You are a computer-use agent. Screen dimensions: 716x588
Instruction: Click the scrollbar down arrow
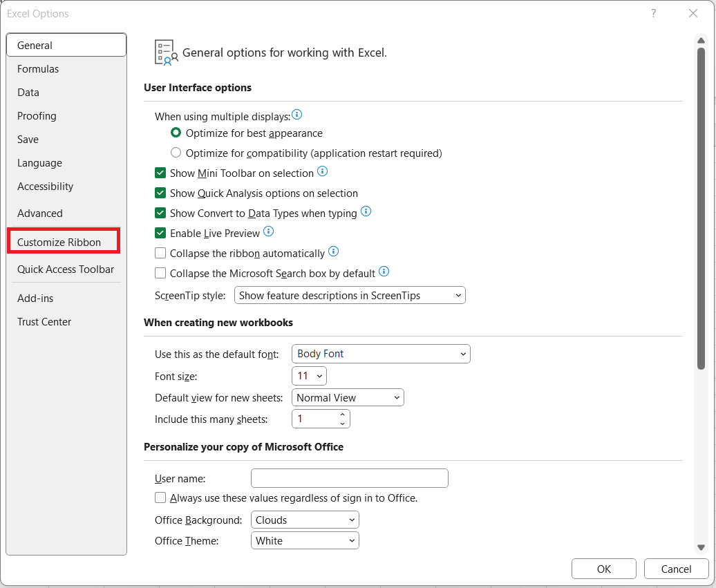click(701, 547)
